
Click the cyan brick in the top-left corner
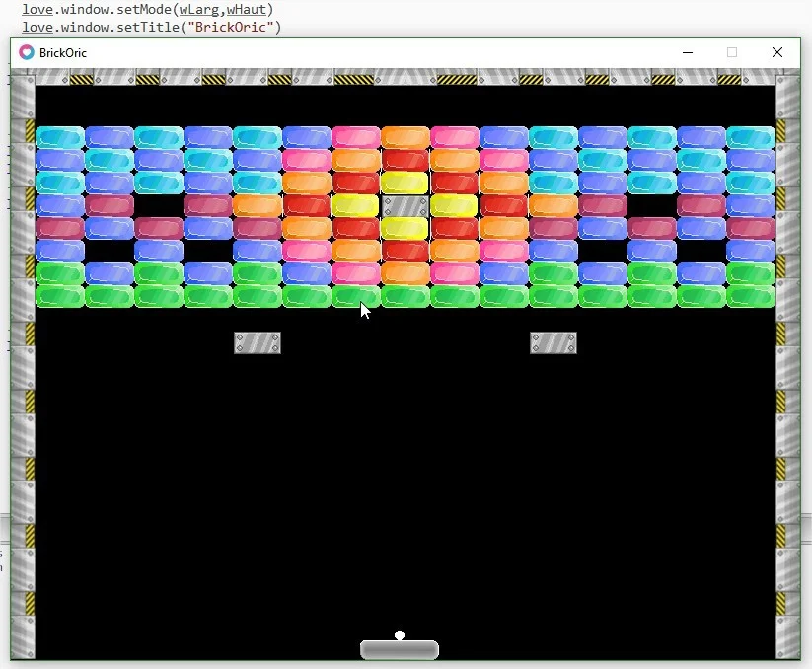pyautogui.click(x=60, y=138)
